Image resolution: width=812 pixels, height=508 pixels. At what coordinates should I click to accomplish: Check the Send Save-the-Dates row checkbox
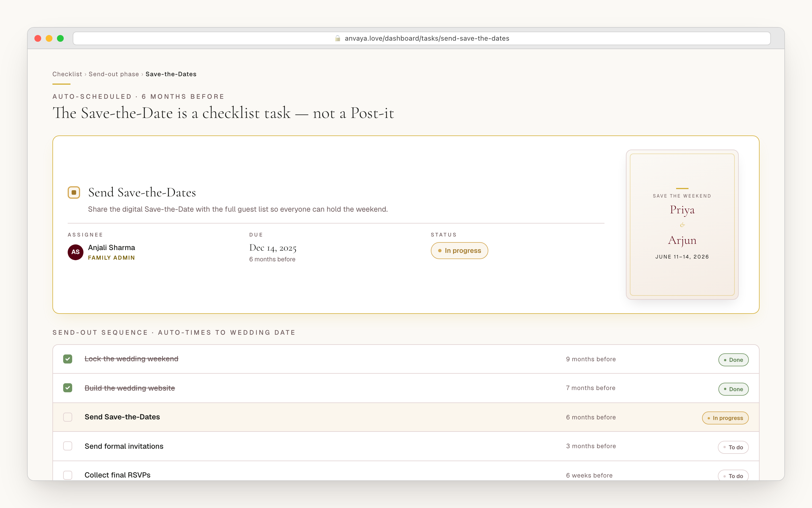[x=68, y=417]
